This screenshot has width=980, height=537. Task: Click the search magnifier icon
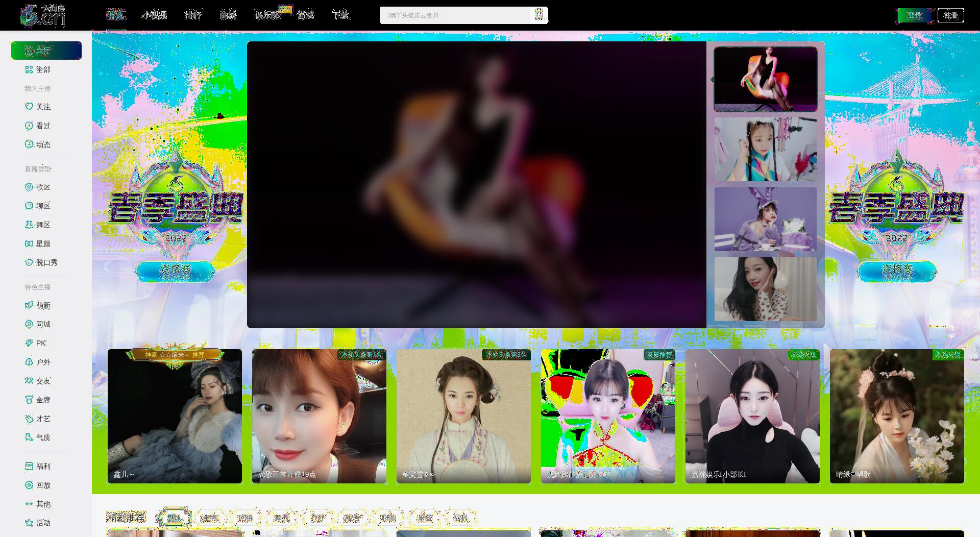pyautogui.click(x=539, y=15)
